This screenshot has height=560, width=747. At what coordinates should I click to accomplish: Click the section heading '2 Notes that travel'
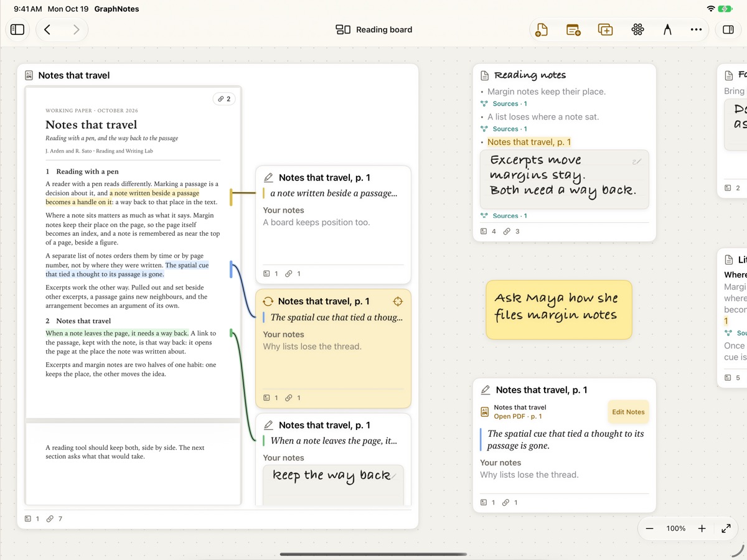point(78,320)
